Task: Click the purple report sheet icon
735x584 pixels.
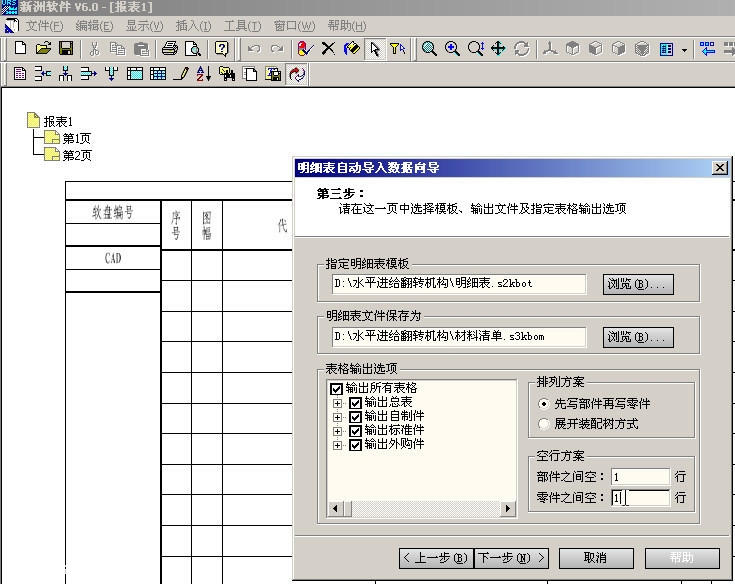Action: point(20,74)
